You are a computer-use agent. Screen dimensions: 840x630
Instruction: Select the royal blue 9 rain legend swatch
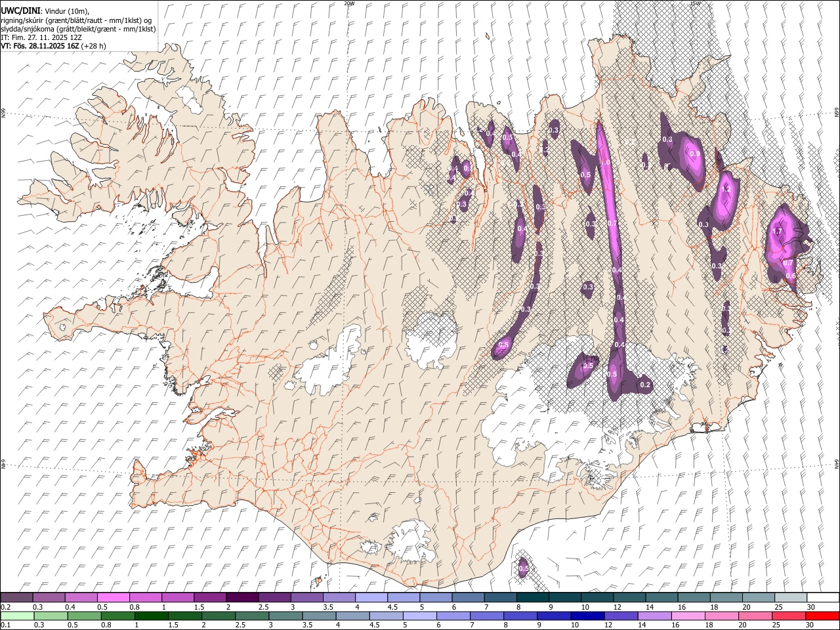coord(553,616)
